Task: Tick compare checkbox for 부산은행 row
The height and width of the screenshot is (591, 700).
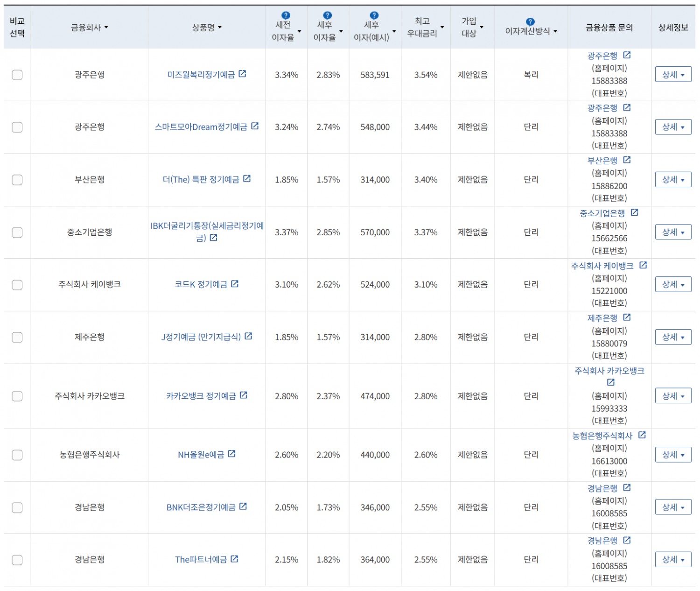Action: click(17, 180)
